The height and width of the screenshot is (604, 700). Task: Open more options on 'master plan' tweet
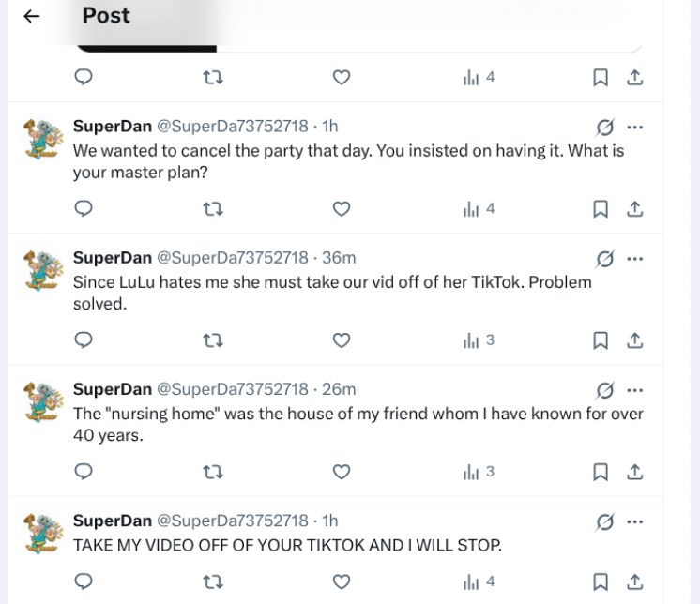pos(635,127)
